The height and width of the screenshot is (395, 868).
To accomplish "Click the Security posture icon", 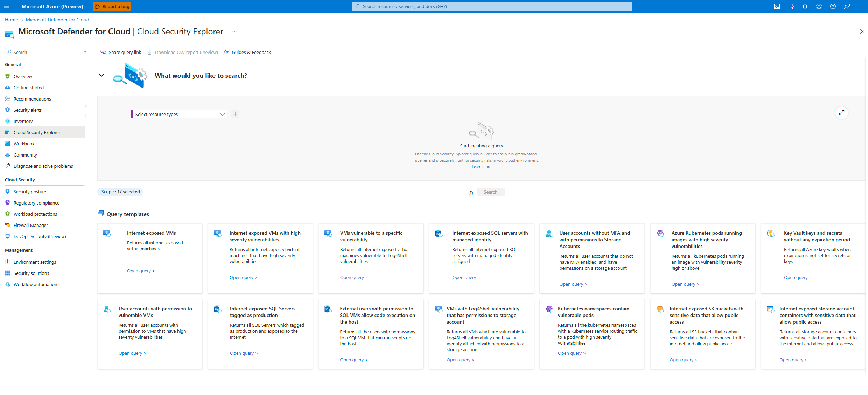I will click(8, 191).
